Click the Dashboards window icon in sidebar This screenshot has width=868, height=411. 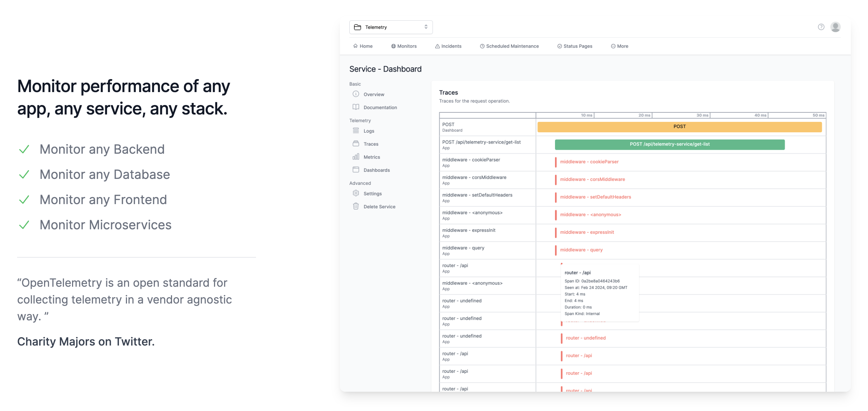click(x=356, y=170)
